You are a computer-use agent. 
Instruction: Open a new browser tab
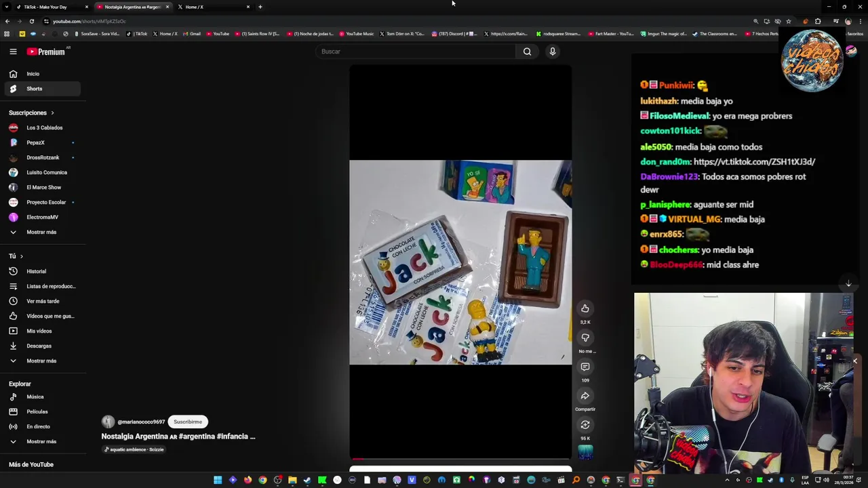(x=260, y=7)
